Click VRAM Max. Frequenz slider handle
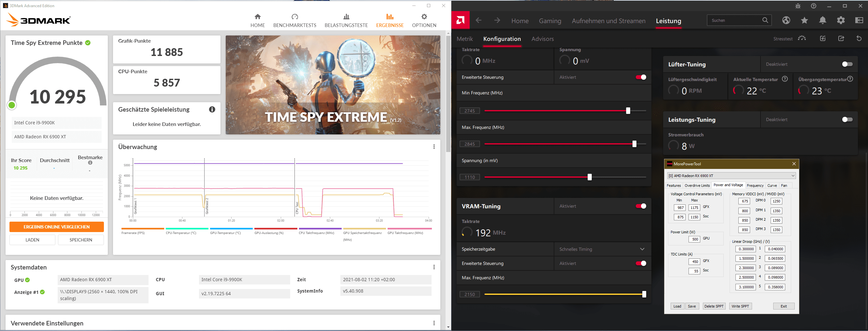 644,294
